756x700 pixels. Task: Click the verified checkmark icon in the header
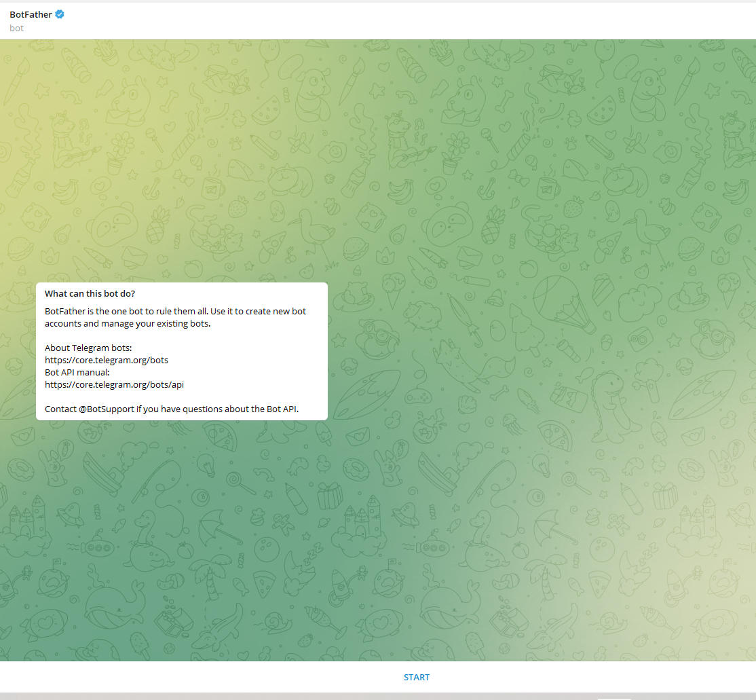click(x=60, y=14)
